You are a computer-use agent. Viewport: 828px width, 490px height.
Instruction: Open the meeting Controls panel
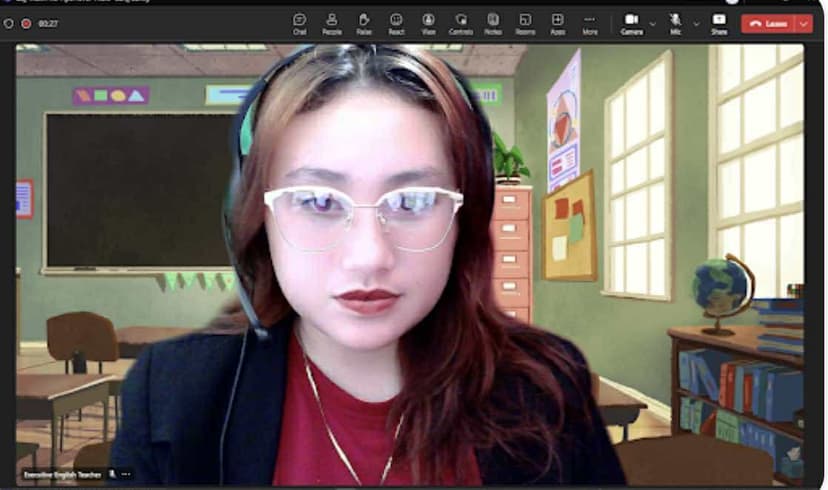point(461,23)
